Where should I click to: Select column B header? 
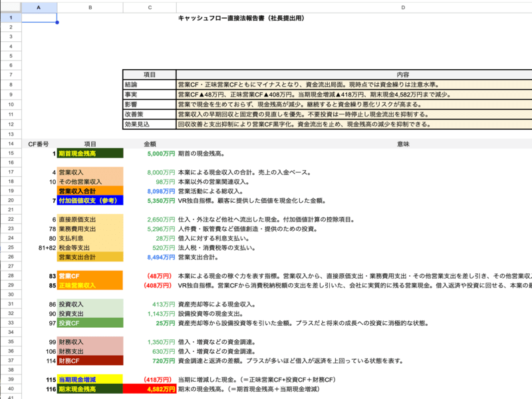(90, 7)
